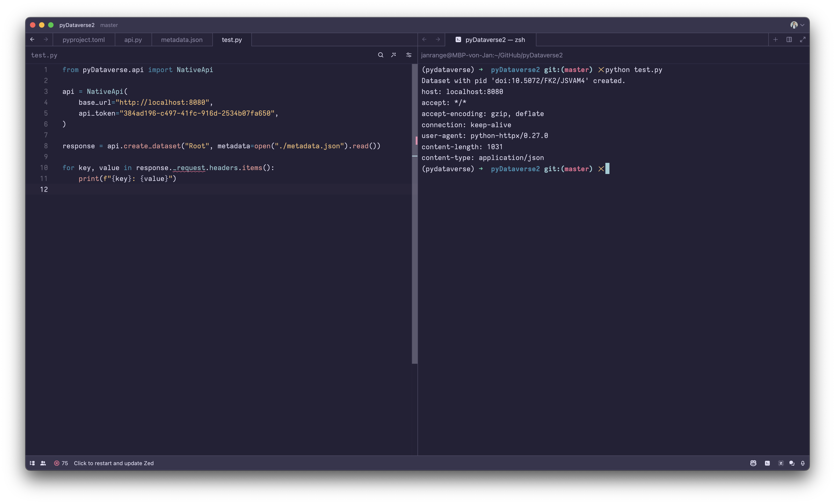Open the master branch selector
The width and height of the screenshot is (835, 504).
point(109,25)
